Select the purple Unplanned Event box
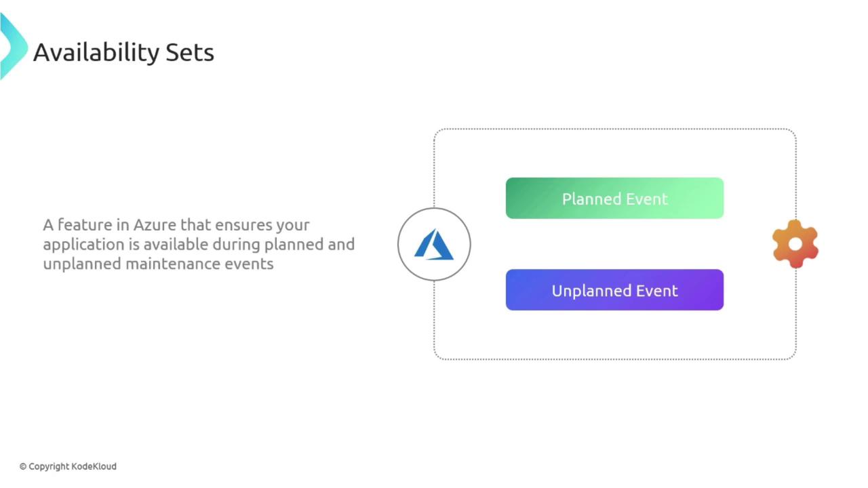The image size is (868, 488). click(x=614, y=290)
